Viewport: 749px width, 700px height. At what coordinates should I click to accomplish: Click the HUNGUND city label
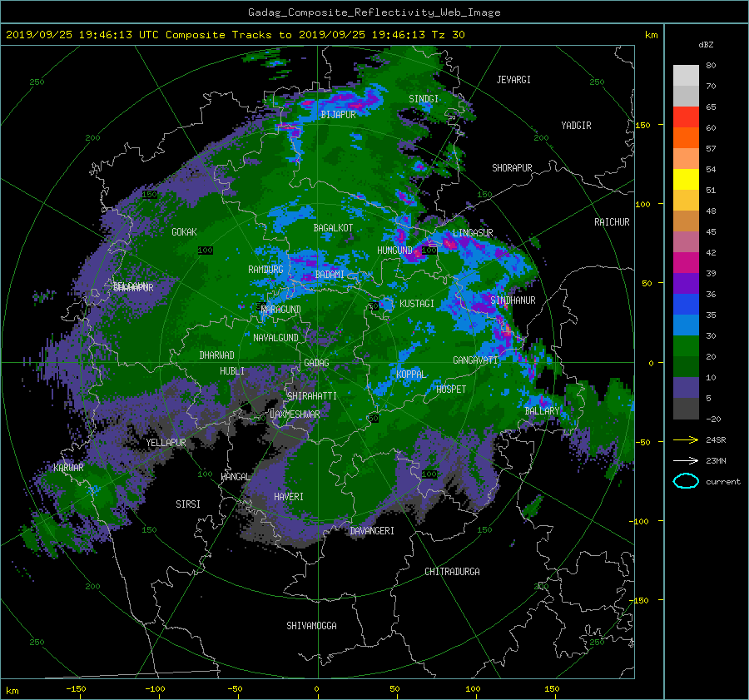coord(394,251)
